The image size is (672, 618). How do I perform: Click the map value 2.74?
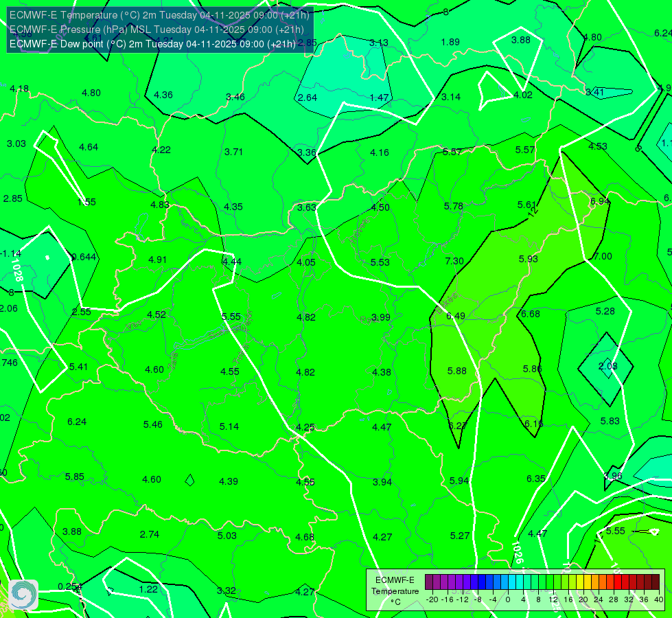150,534
